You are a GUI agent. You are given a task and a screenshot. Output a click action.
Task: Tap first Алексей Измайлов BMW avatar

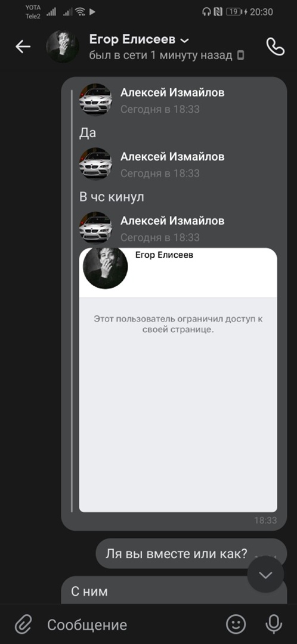[x=95, y=100]
